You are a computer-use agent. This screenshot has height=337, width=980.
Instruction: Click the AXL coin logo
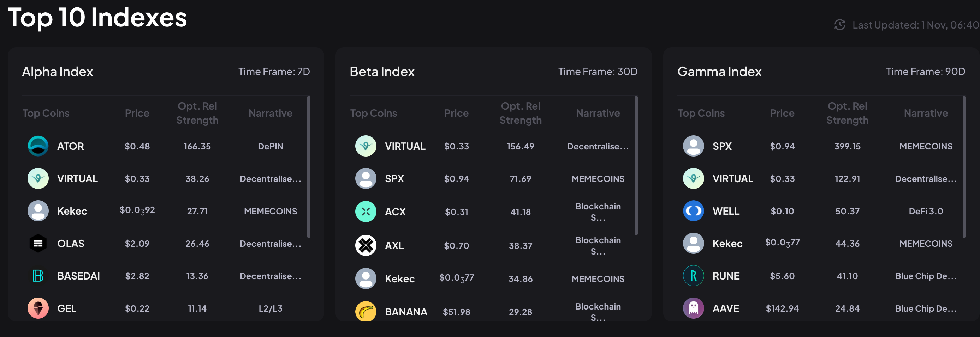click(x=366, y=245)
